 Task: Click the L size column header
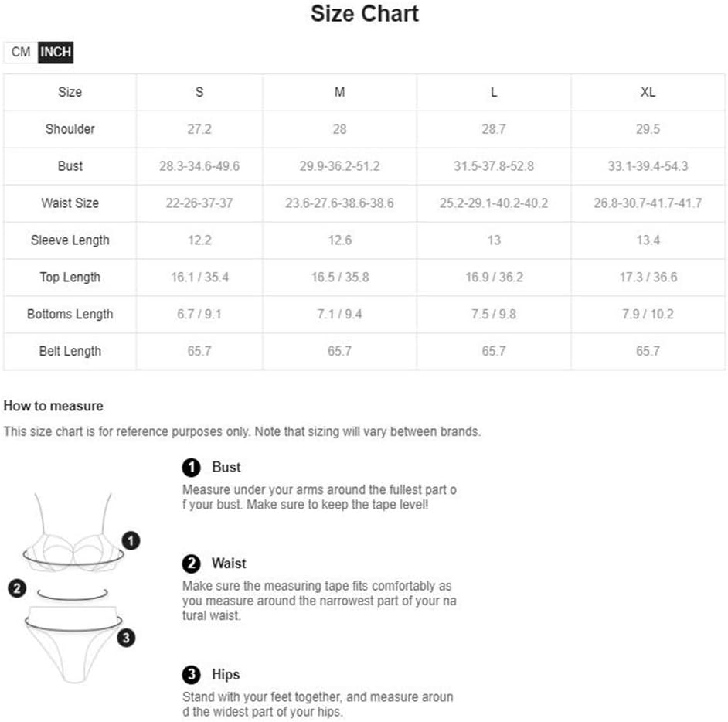point(494,92)
